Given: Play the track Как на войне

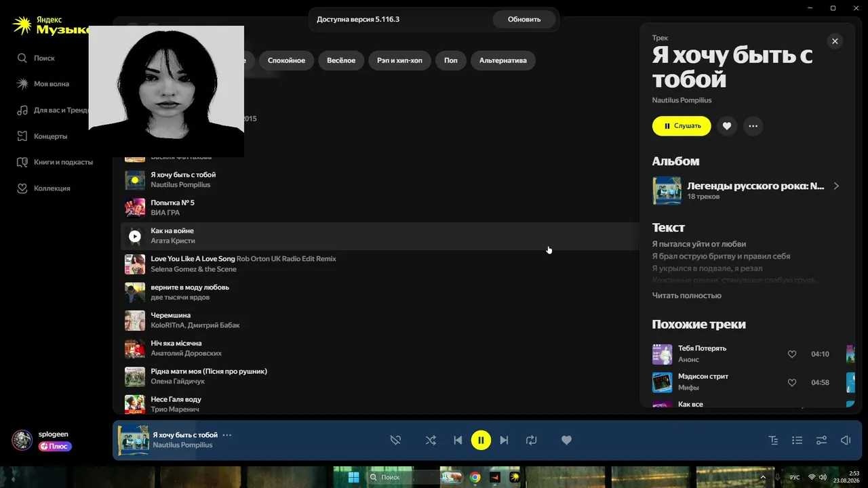Looking at the screenshot, I should (x=135, y=236).
